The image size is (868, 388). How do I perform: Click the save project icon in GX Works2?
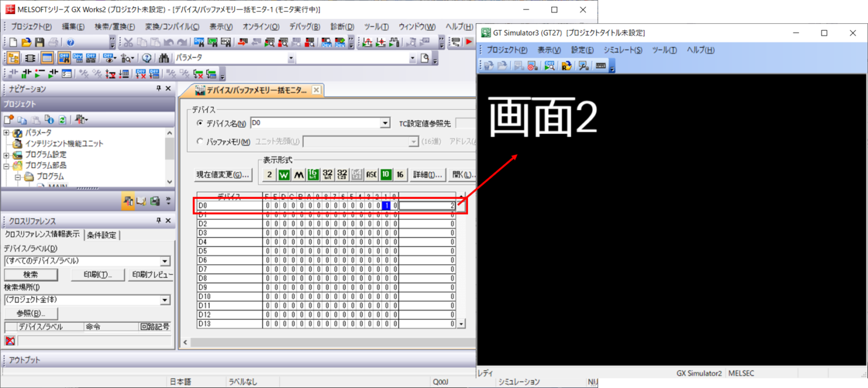point(39,41)
